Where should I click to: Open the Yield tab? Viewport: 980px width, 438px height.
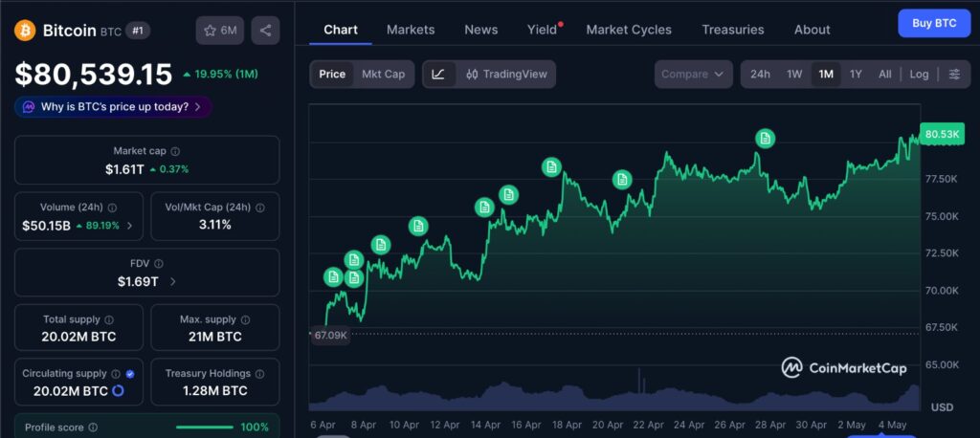coord(543,30)
